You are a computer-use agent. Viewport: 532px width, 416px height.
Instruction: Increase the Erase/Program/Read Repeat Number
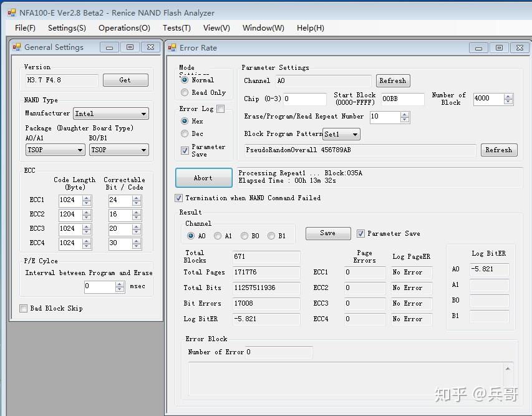[x=405, y=114]
